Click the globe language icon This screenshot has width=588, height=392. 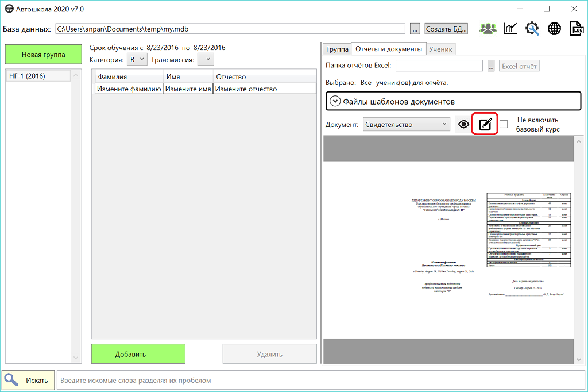click(554, 29)
